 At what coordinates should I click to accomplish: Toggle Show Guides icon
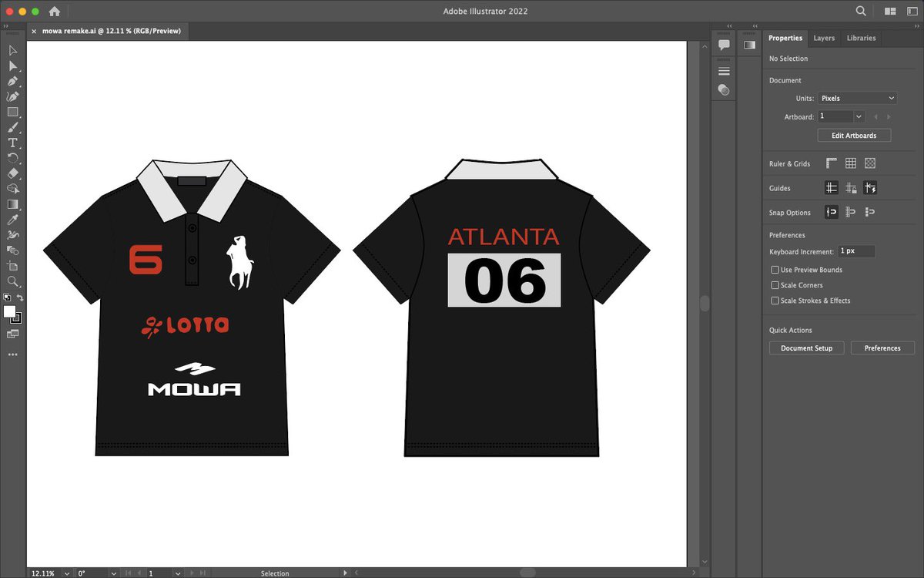832,188
